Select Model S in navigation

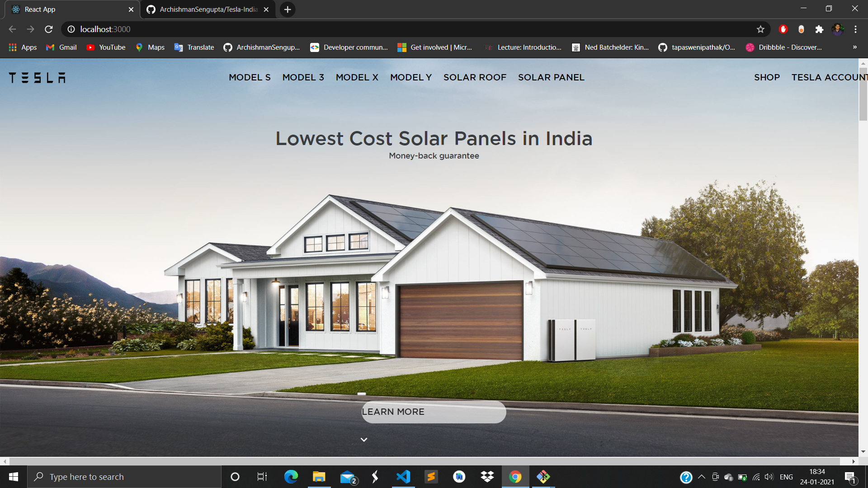pyautogui.click(x=250, y=77)
